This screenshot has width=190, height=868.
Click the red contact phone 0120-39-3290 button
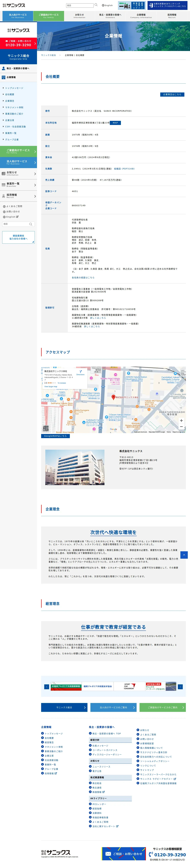[x=18, y=43]
